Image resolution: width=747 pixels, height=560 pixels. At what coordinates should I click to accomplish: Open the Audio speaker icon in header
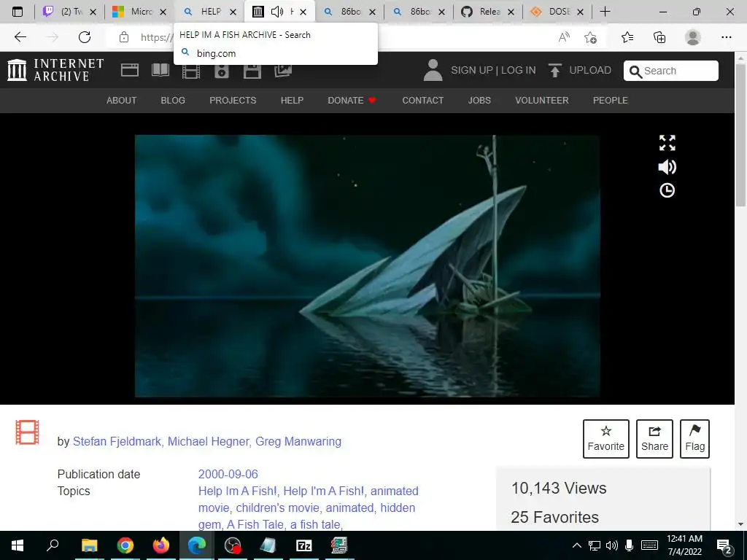click(222, 71)
